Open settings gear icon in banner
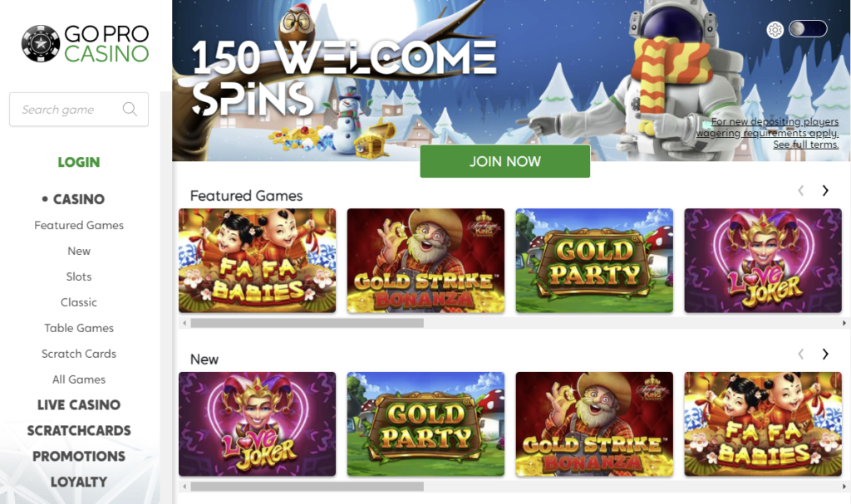This screenshot has height=504, width=851. pyautogui.click(x=775, y=29)
